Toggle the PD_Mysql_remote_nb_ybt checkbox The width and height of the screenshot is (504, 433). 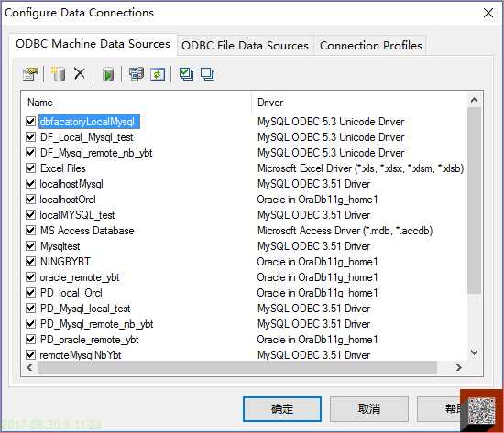click(30, 324)
